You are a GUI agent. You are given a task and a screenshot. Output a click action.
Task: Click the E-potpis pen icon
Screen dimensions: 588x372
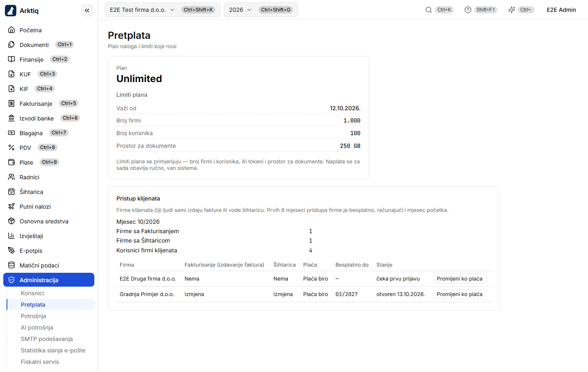(11, 251)
